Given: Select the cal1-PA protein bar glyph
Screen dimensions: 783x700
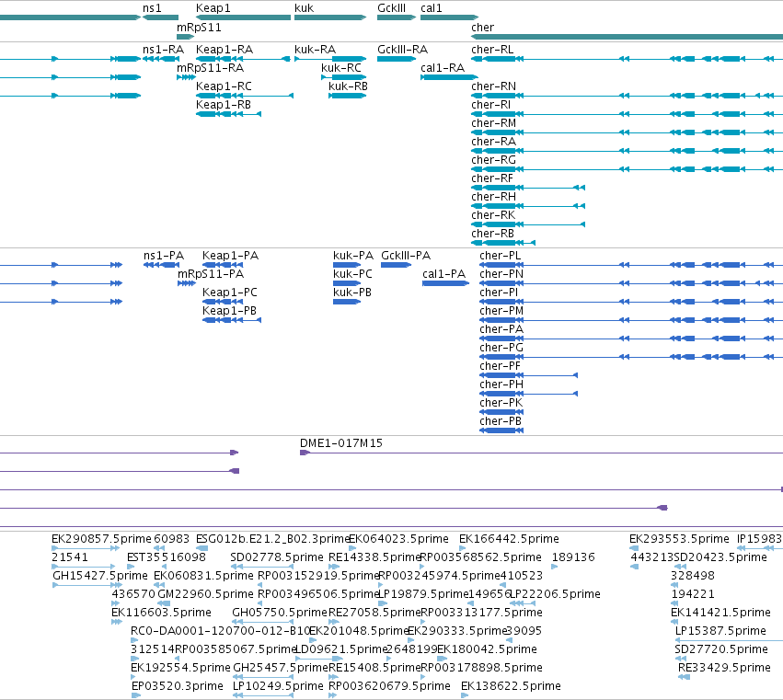Looking at the screenshot, I should [445, 283].
